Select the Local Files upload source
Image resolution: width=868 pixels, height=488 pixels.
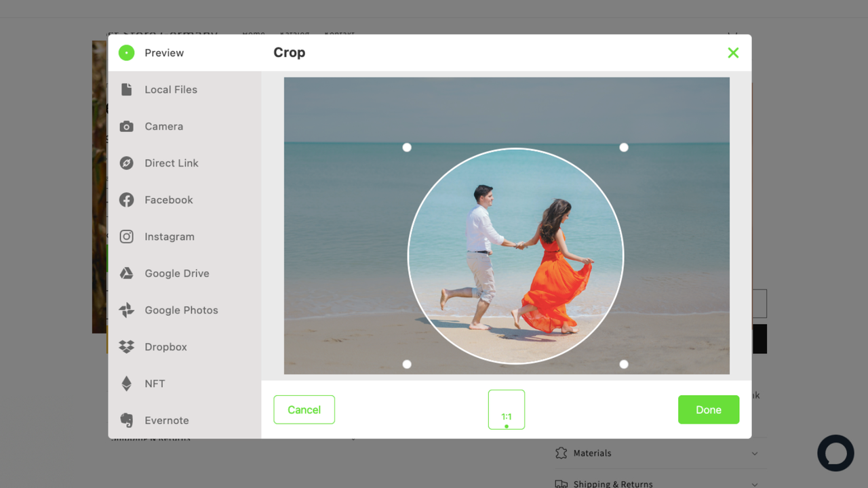[x=170, y=89]
